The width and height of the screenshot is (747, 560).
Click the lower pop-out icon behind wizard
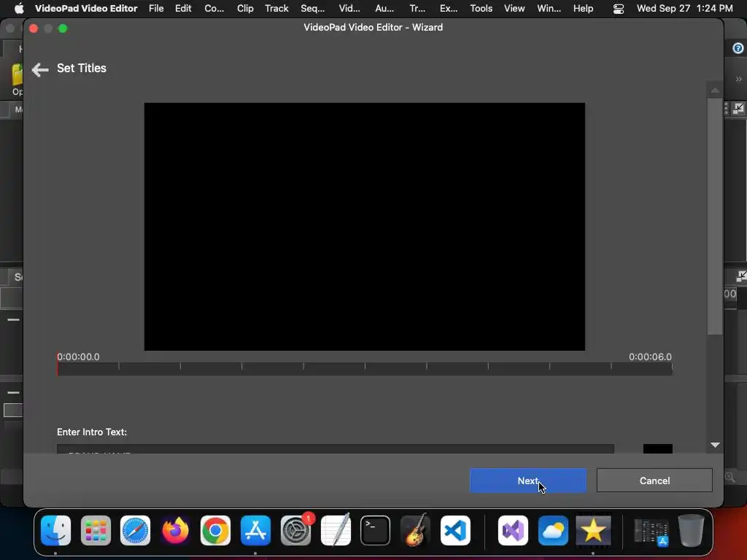[x=741, y=276]
